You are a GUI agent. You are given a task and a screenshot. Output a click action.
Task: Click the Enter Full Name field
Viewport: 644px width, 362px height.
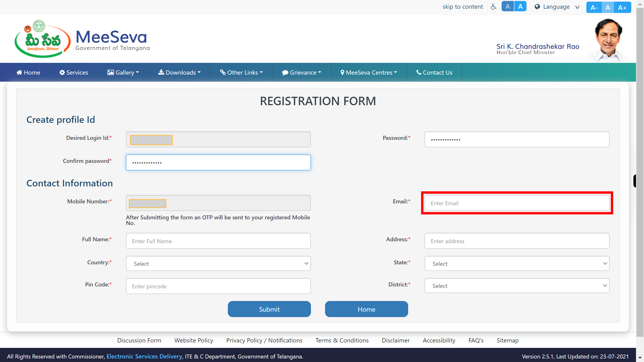[218, 241]
